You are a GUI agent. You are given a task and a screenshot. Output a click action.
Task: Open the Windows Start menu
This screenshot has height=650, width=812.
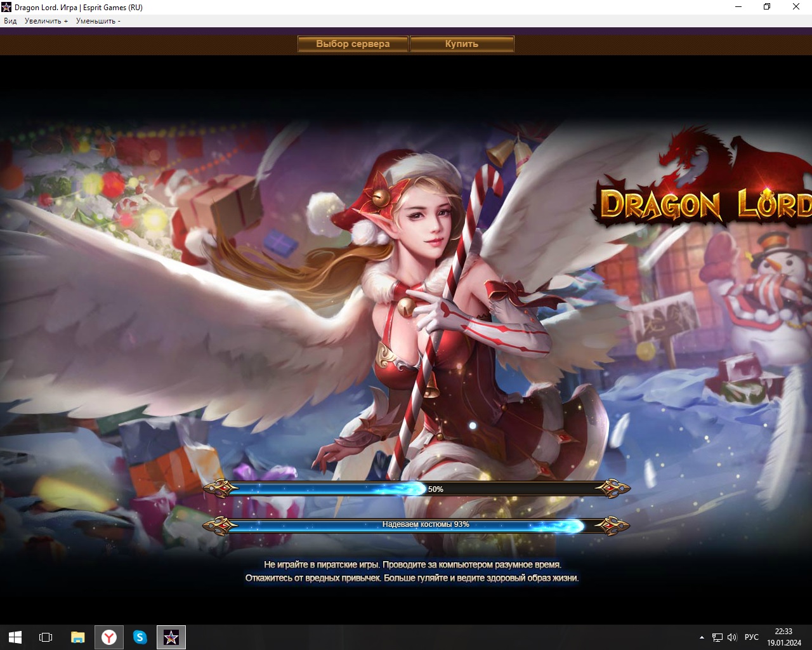click(x=15, y=637)
